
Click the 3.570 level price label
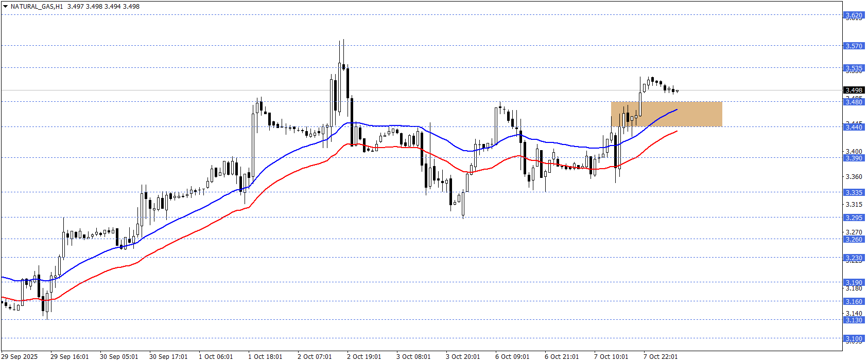coord(854,46)
